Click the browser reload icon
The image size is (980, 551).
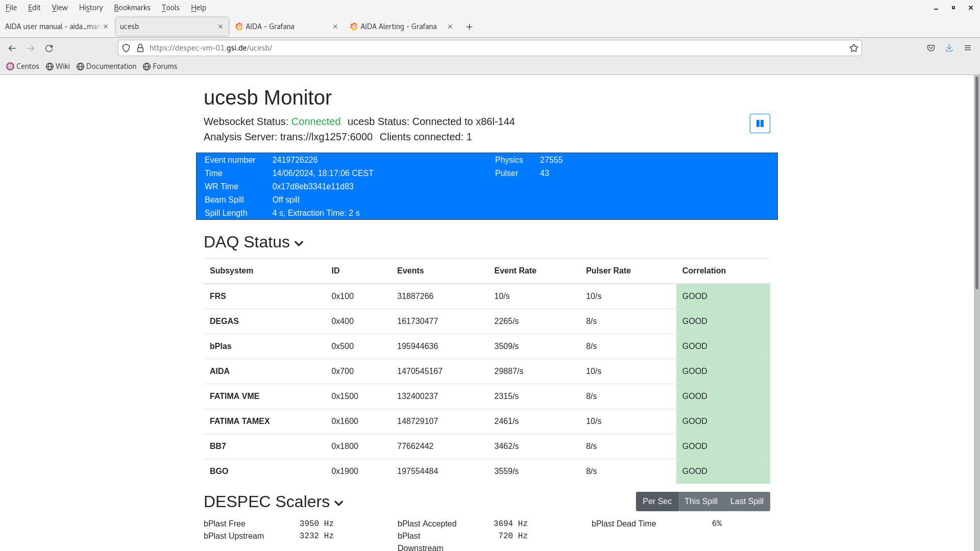pyautogui.click(x=49, y=48)
